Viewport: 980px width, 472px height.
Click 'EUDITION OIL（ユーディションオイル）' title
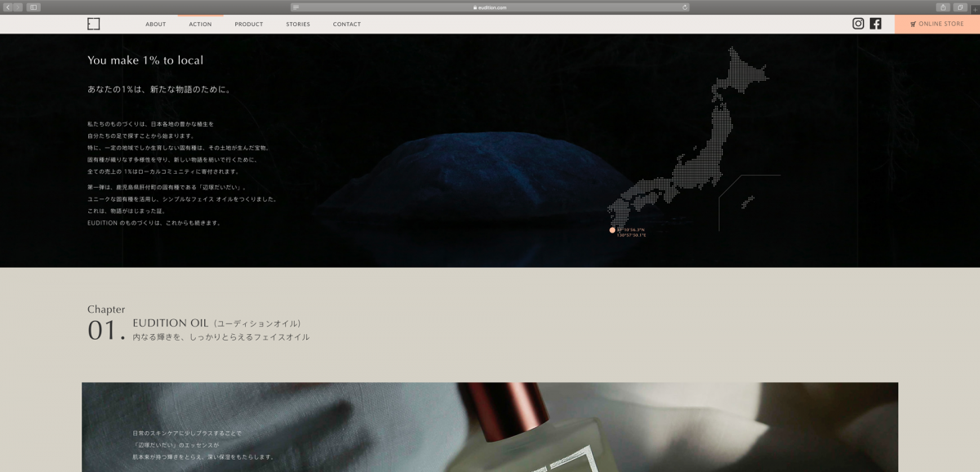218,323
